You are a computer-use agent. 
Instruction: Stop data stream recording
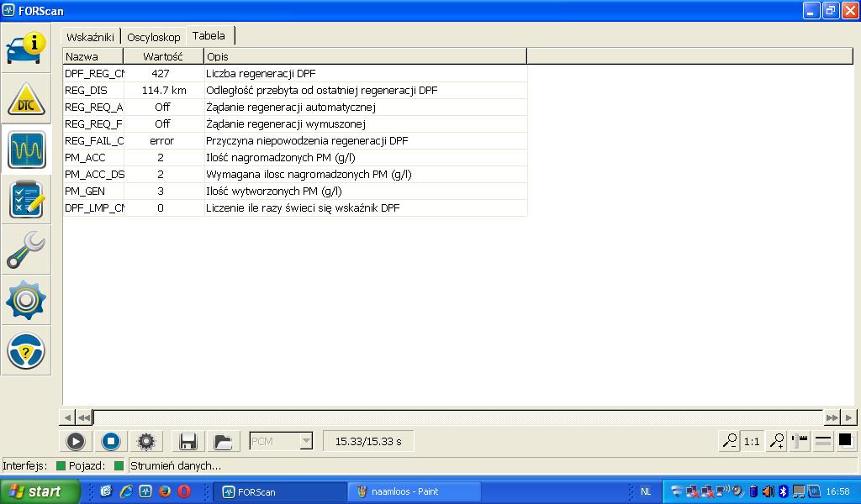coord(110,441)
